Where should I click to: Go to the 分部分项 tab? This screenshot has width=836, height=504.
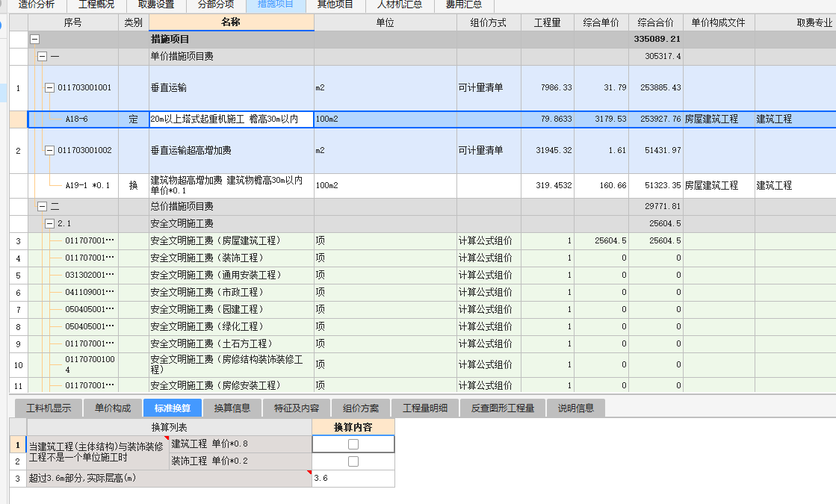[x=216, y=4]
